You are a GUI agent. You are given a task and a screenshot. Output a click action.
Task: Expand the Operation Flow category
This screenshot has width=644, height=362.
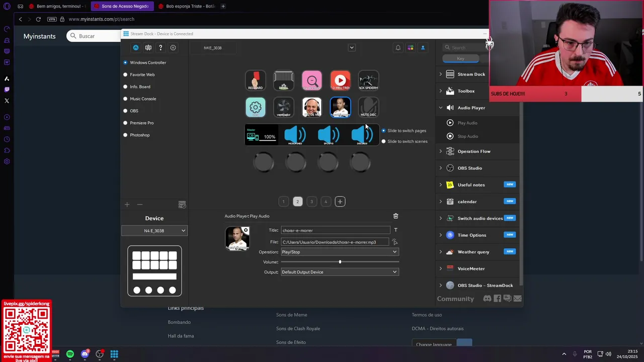point(441,151)
